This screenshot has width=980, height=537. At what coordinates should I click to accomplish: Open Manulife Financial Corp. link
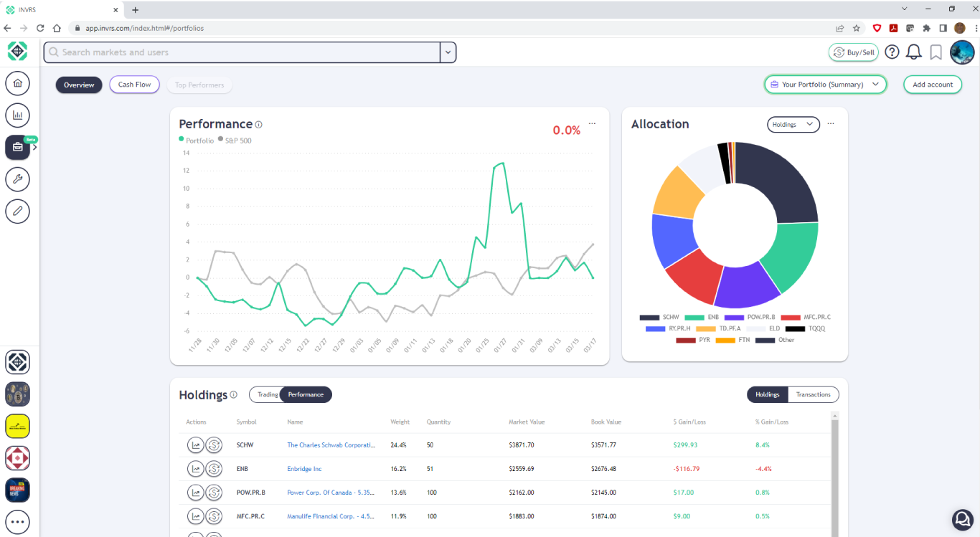(x=331, y=516)
